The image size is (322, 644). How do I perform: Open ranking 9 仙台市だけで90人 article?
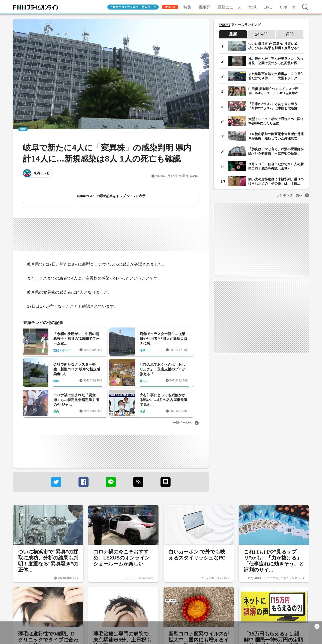point(261,167)
